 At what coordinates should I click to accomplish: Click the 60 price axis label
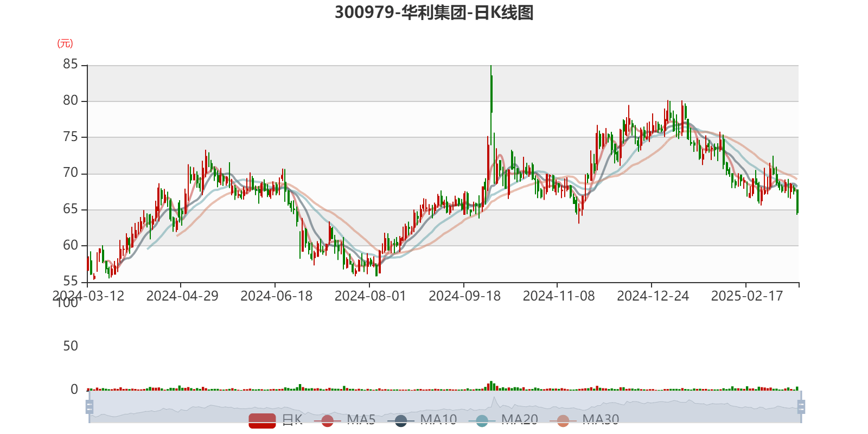tap(71, 245)
